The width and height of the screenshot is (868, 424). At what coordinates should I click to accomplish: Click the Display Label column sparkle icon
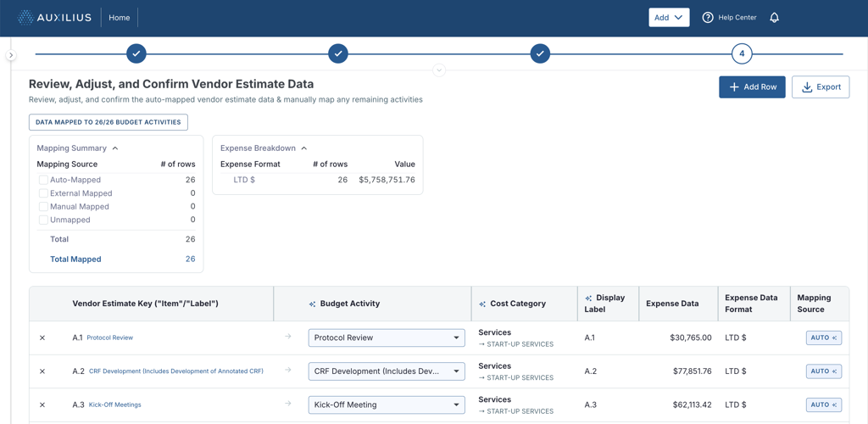588,298
